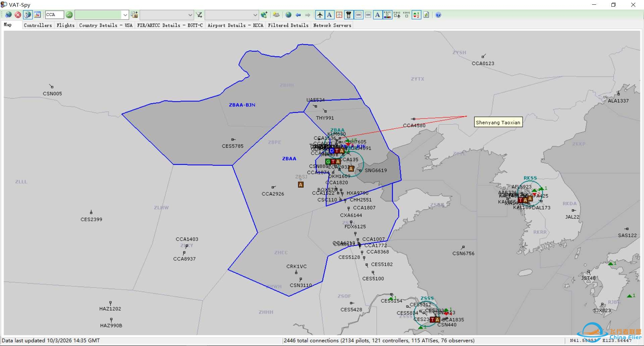Switch to the Flights tab
The width and height of the screenshot is (644, 346).
(66, 25)
